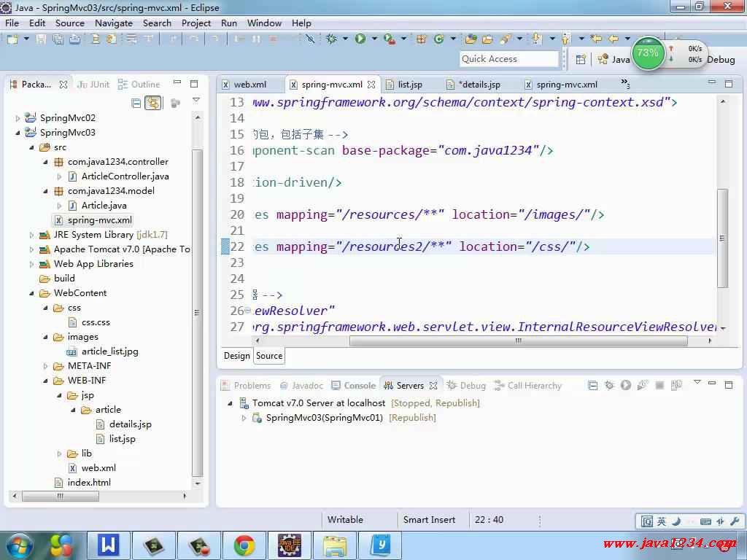747x560 pixels.
Task: Maximize the Package Explorer panel
Action: [x=194, y=84]
